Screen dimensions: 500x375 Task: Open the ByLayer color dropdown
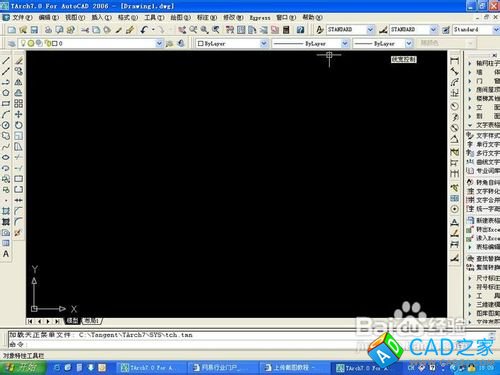[264, 43]
